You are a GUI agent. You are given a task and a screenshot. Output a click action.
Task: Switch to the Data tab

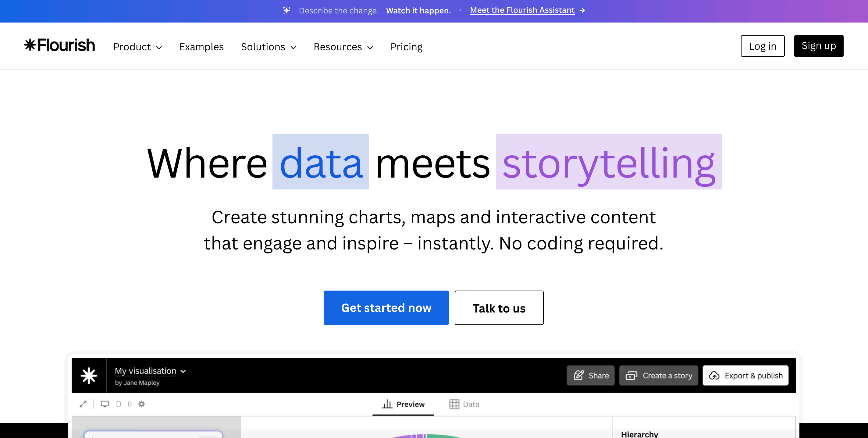pos(464,404)
